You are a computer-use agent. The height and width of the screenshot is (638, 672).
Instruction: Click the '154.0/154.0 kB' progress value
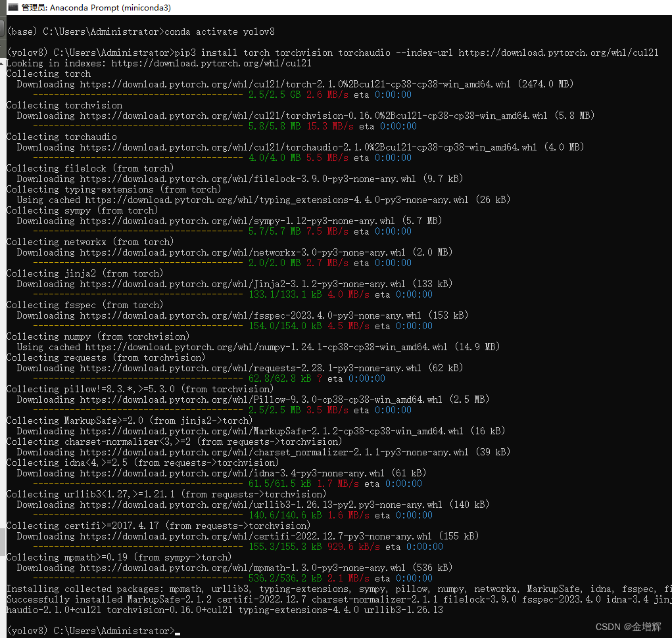tap(285, 327)
